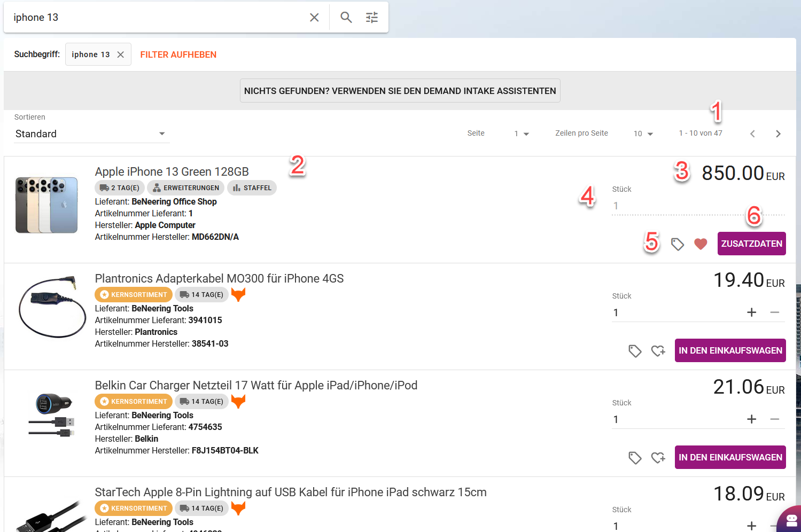
Task: Add Belkin Car Charger to favorites
Action: click(658, 458)
